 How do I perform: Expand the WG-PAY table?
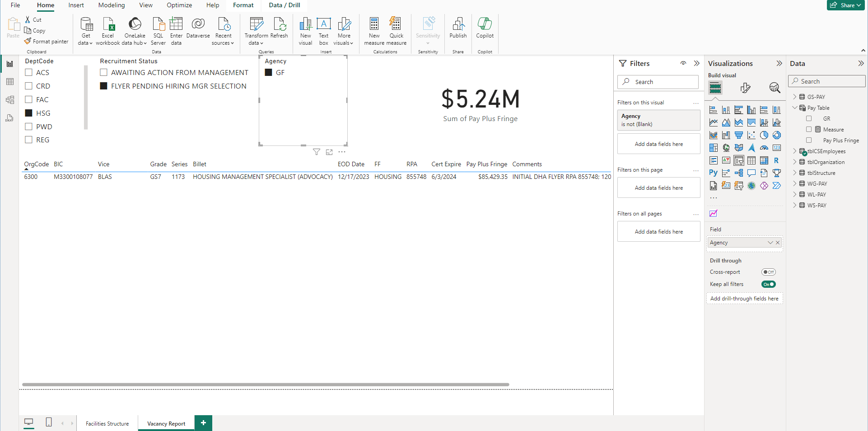[795, 183]
